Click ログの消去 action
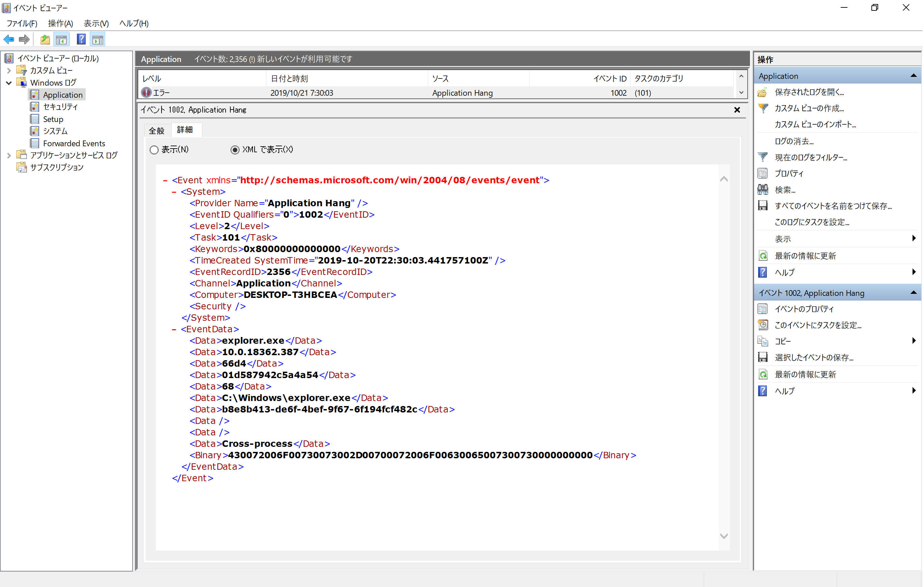924x587 pixels. [x=794, y=142]
